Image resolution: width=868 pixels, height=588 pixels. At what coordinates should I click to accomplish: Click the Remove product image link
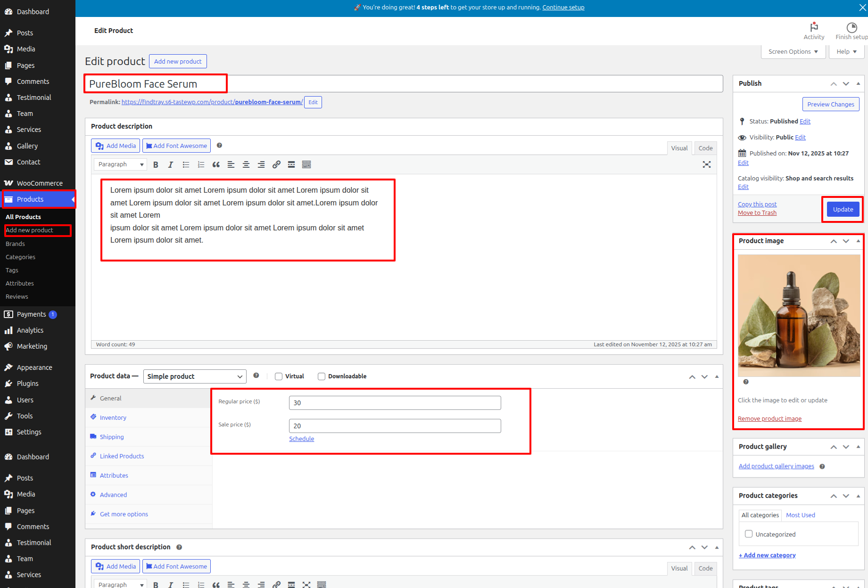769,419
